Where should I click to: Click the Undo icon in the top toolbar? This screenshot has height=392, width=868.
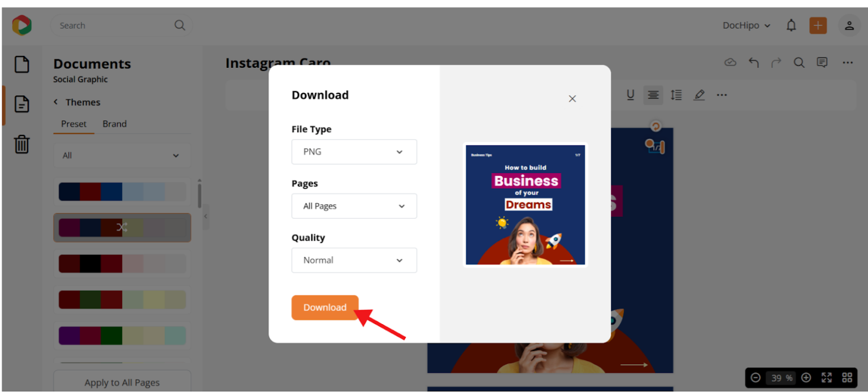pyautogui.click(x=754, y=62)
